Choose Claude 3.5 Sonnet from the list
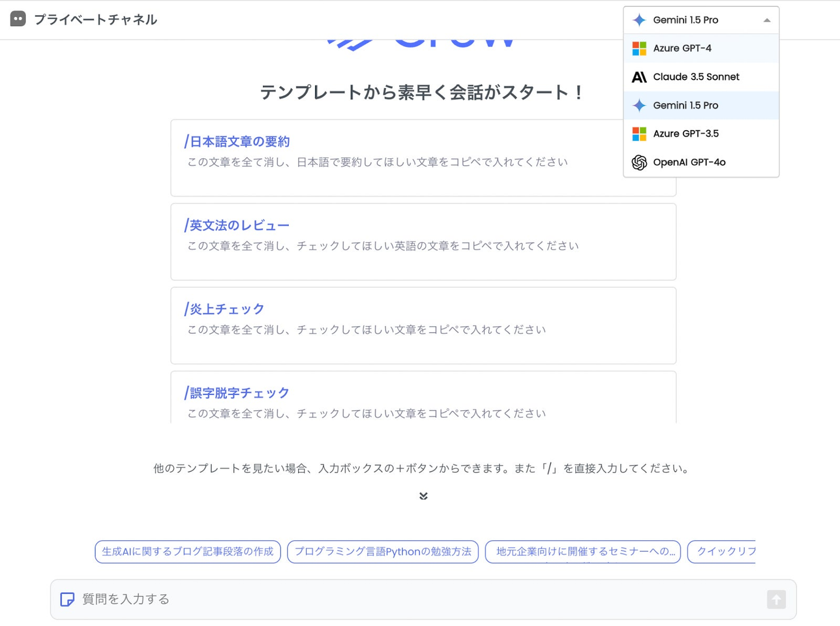The image size is (840, 626). 701,77
